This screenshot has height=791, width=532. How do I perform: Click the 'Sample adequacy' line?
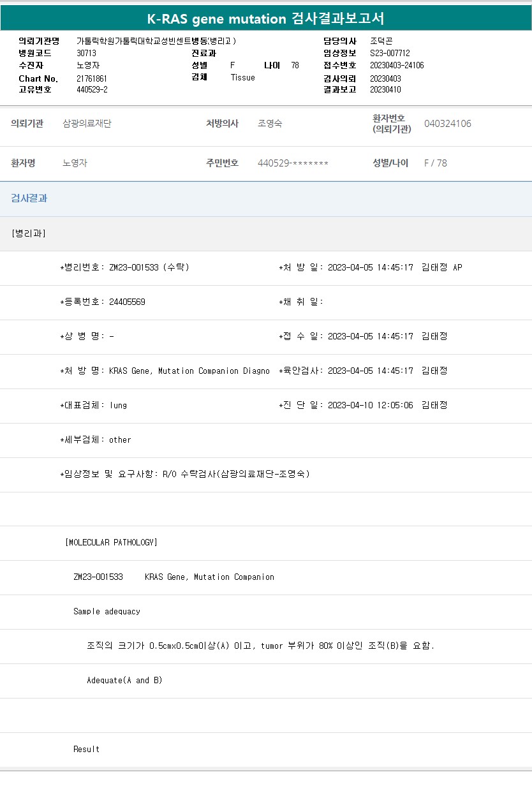click(107, 611)
